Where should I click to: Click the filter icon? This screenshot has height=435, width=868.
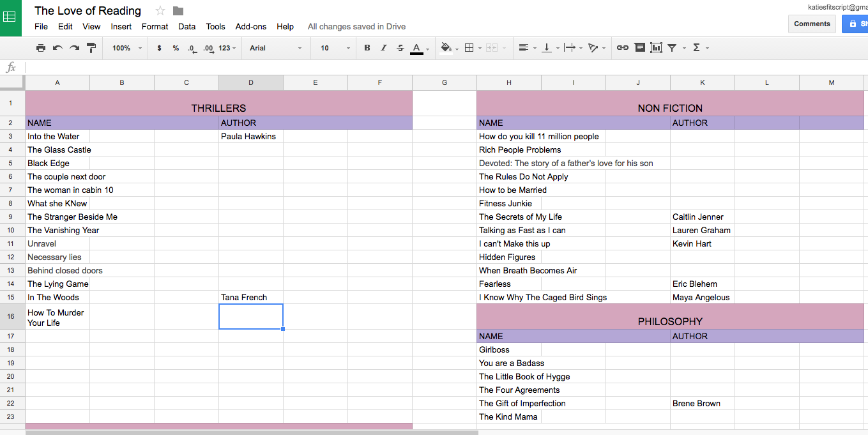(672, 48)
